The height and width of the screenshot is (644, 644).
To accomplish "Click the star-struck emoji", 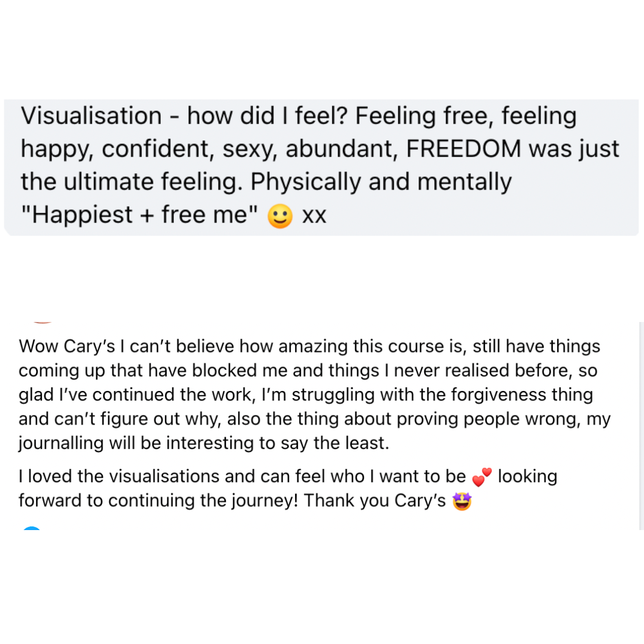I will tap(462, 501).
